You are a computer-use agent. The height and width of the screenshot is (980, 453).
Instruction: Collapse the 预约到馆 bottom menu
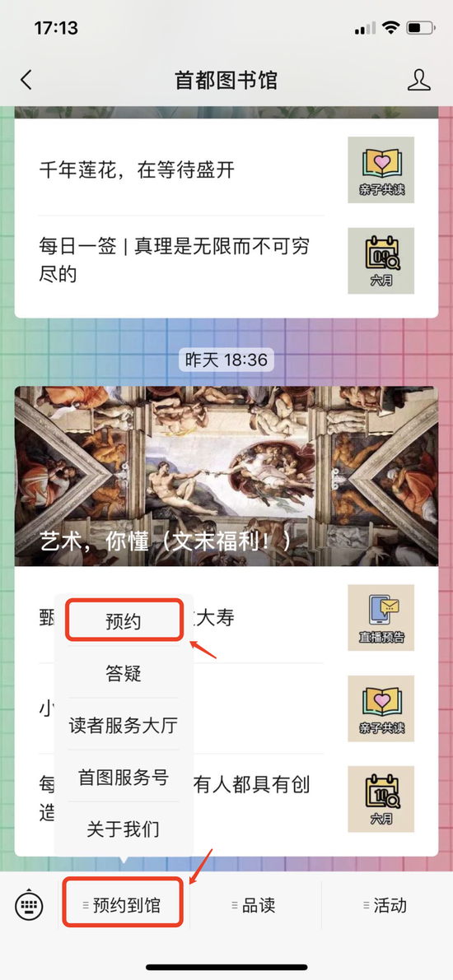pos(124,903)
